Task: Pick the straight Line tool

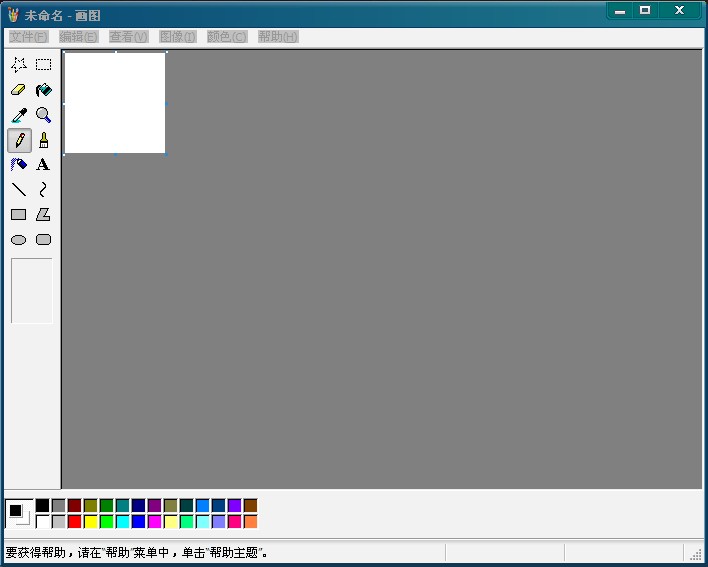Action: pos(19,190)
